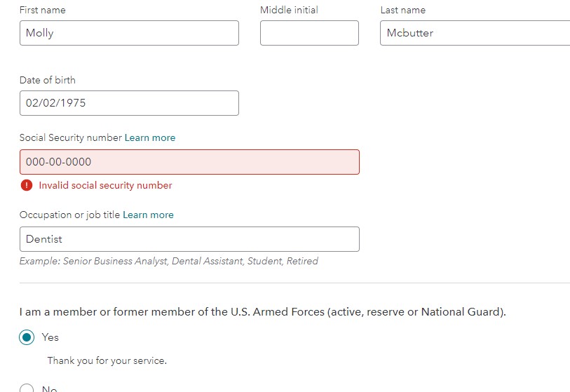Click the Date of birth label
The width and height of the screenshot is (570, 392).
tap(48, 80)
